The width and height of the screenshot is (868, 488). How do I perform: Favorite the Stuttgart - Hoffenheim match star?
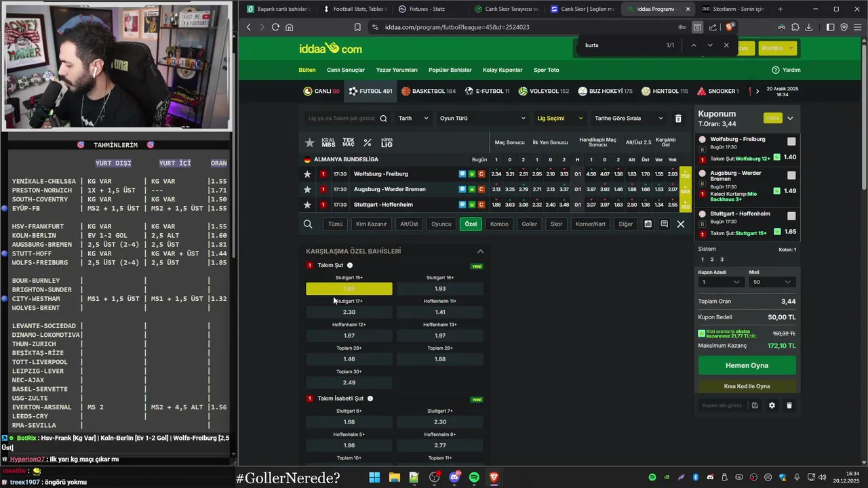click(307, 205)
